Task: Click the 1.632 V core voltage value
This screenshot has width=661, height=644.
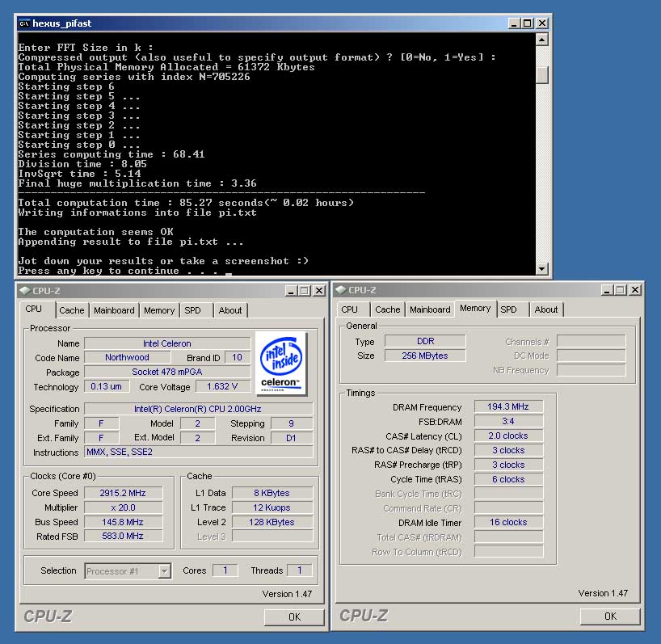Action: click(222, 386)
